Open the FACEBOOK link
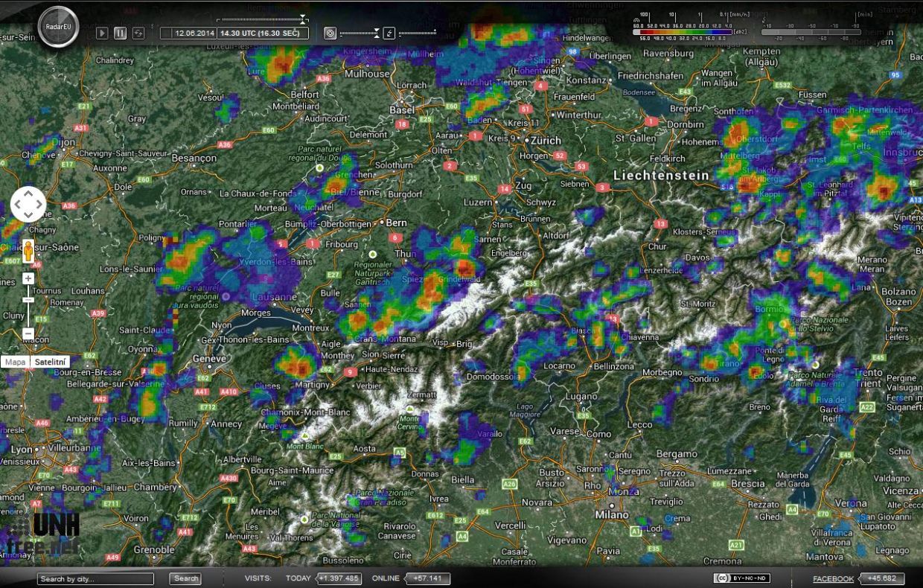Viewport: 923px width, 588px height. coord(833,578)
